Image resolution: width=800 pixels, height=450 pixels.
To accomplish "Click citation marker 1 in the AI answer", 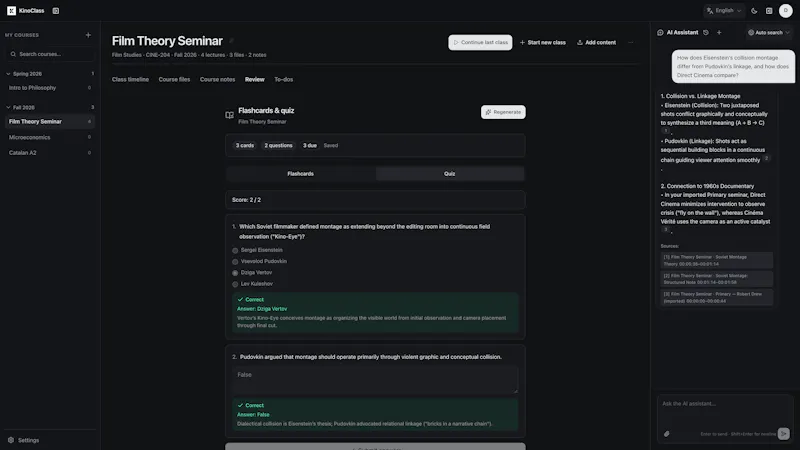I will [x=665, y=131].
